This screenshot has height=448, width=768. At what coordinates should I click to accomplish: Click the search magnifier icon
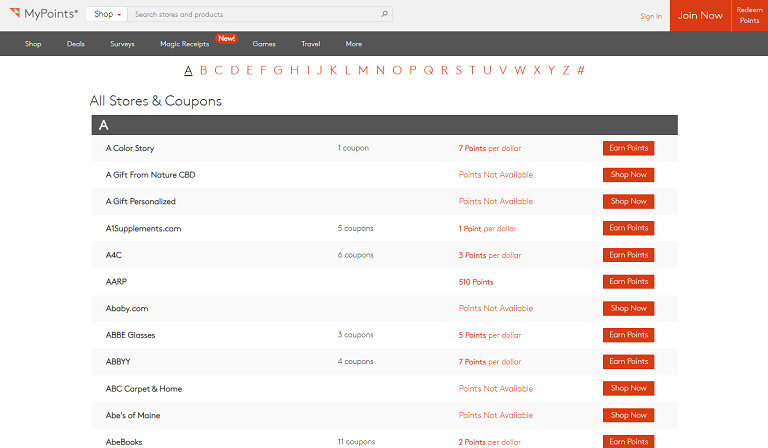pos(384,14)
